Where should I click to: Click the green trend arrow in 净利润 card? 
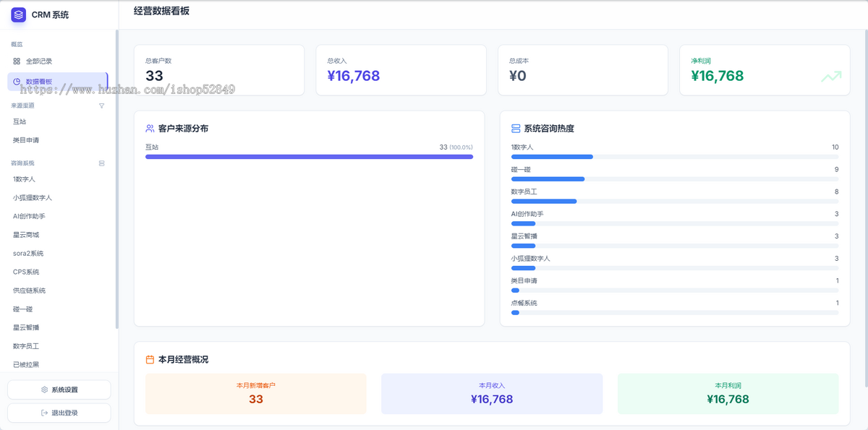pyautogui.click(x=830, y=74)
